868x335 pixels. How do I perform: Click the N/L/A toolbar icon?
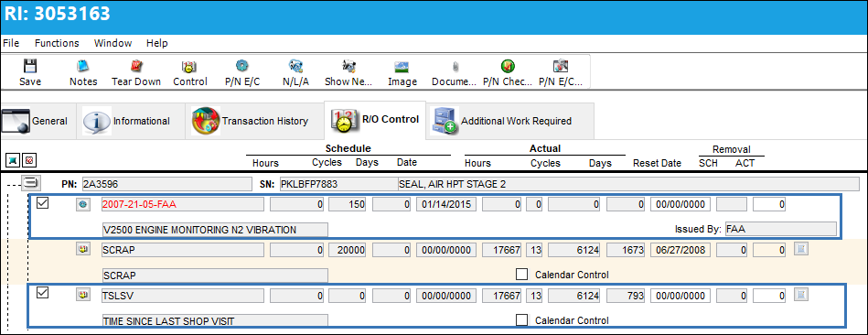295,67
